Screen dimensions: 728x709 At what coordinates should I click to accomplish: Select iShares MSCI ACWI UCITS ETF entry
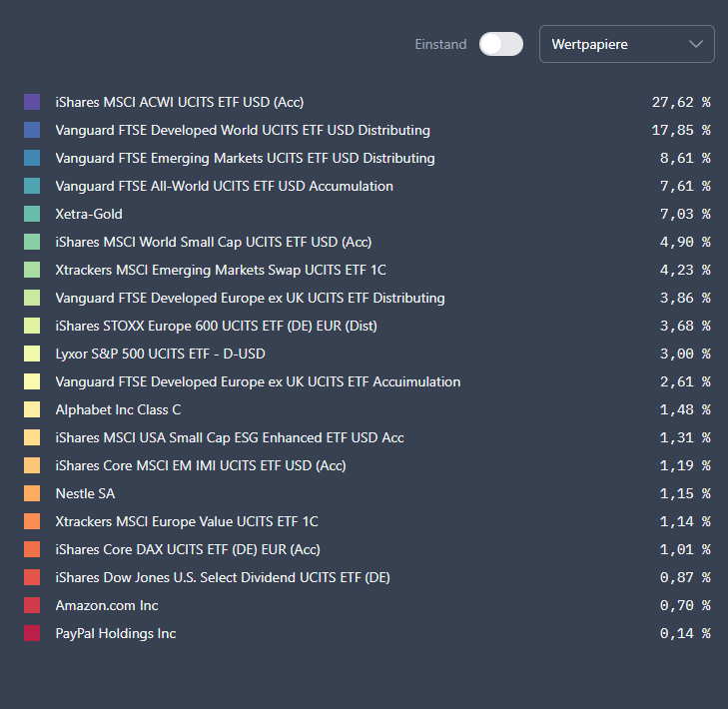click(x=180, y=102)
